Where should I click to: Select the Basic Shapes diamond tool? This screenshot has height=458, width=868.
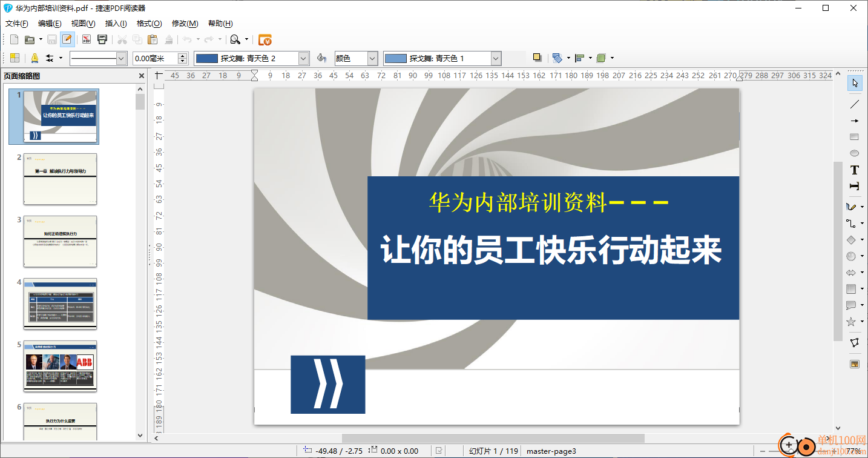(x=851, y=240)
